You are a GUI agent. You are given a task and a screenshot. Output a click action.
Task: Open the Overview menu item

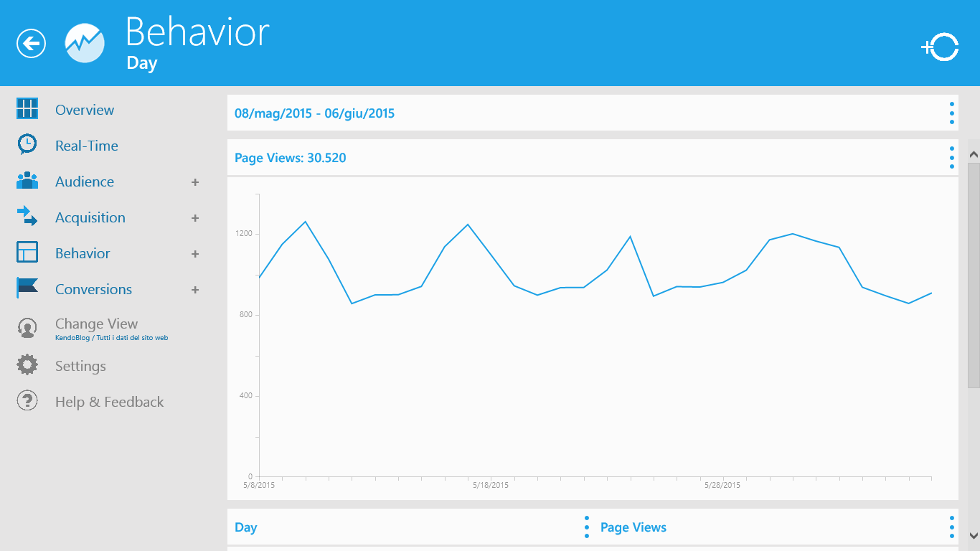coord(85,110)
